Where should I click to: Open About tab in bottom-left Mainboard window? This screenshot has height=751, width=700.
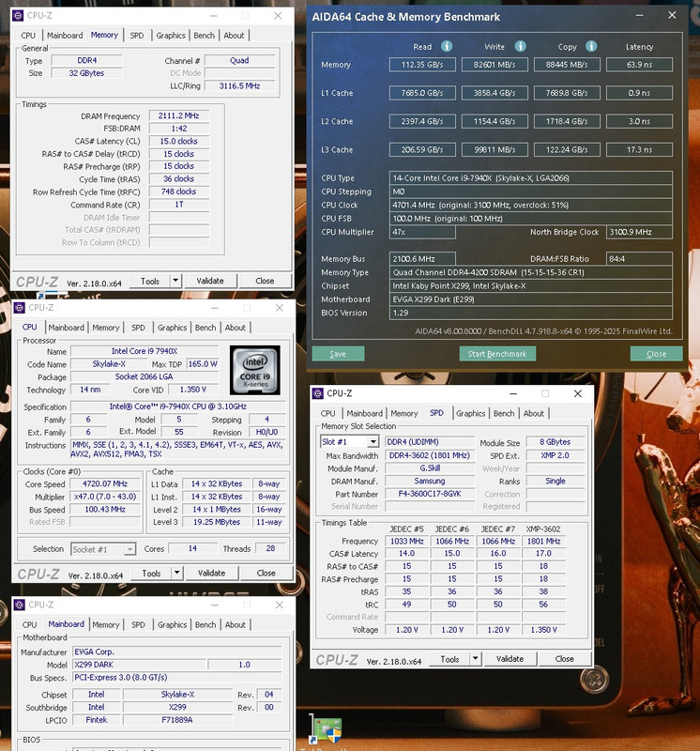[236, 624]
